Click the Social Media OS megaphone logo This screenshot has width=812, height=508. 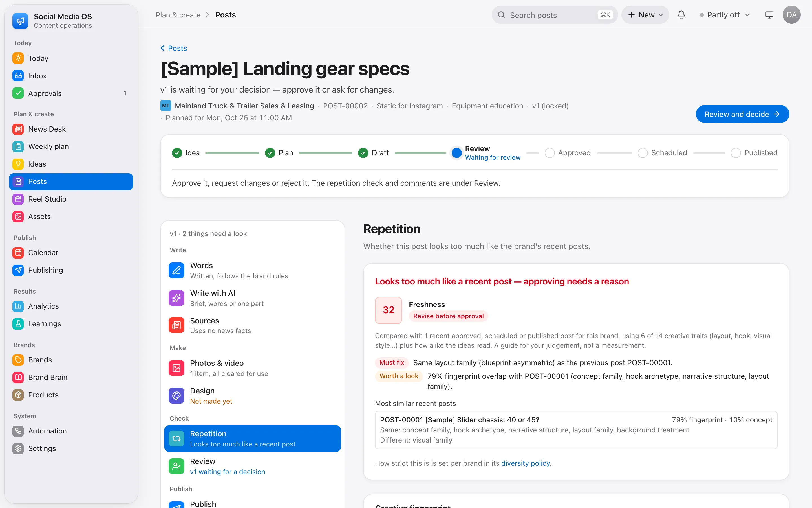(x=20, y=21)
